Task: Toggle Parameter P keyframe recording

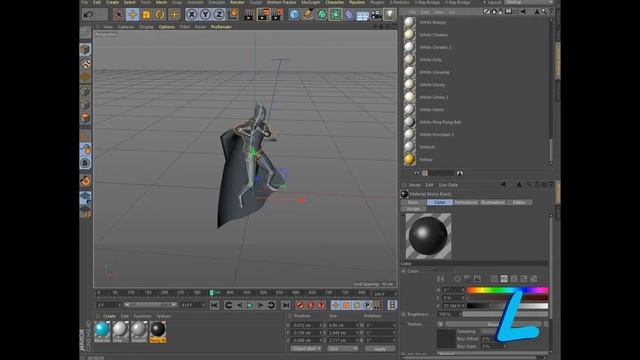Action: tap(367, 305)
